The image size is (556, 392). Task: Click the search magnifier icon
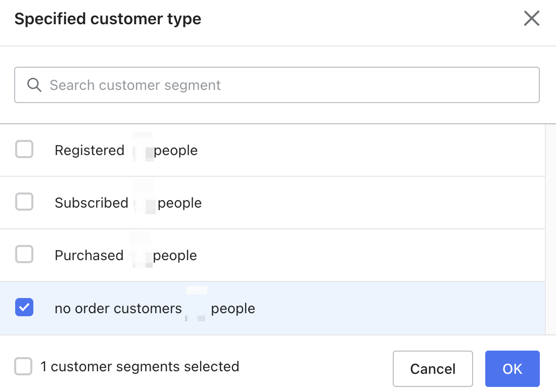tap(34, 85)
